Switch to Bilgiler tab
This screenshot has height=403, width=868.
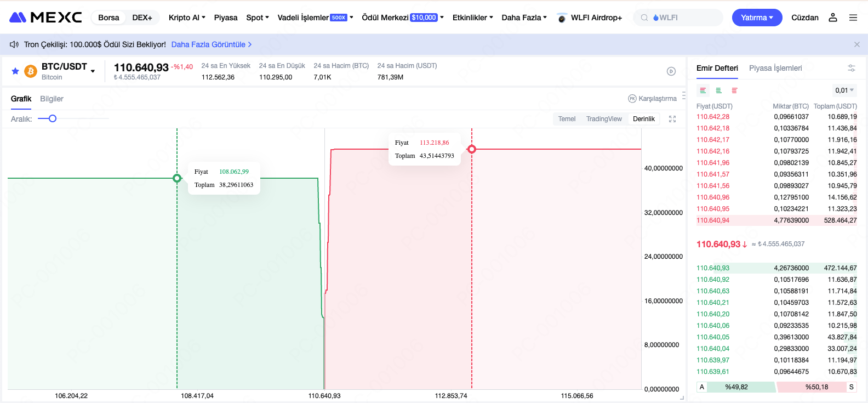pyautogui.click(x=52, y=99)
